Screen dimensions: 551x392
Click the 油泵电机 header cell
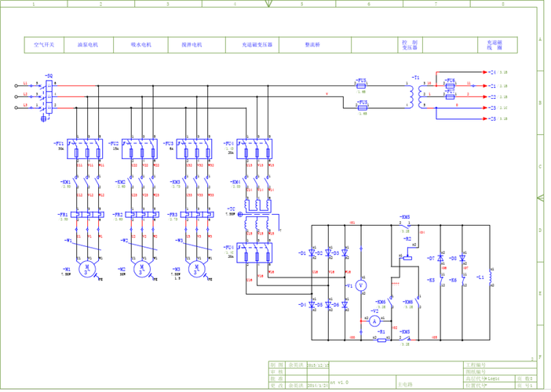[x=89, y=45]
